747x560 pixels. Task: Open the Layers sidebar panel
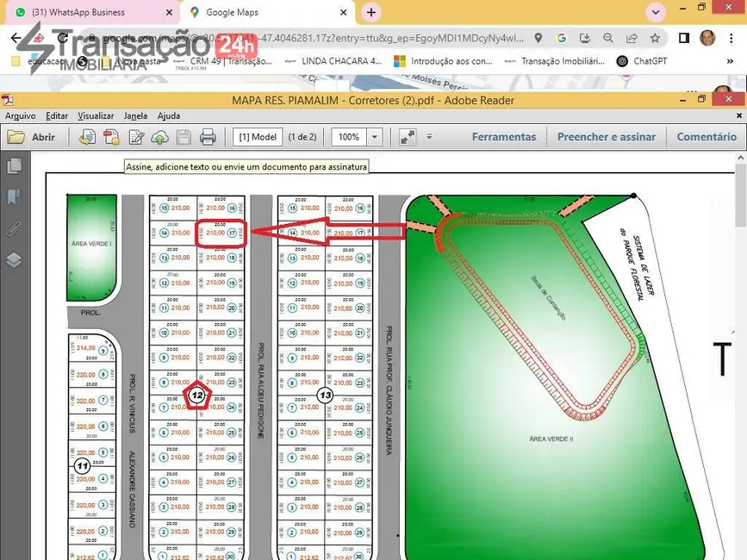click(x=14, y=259)
